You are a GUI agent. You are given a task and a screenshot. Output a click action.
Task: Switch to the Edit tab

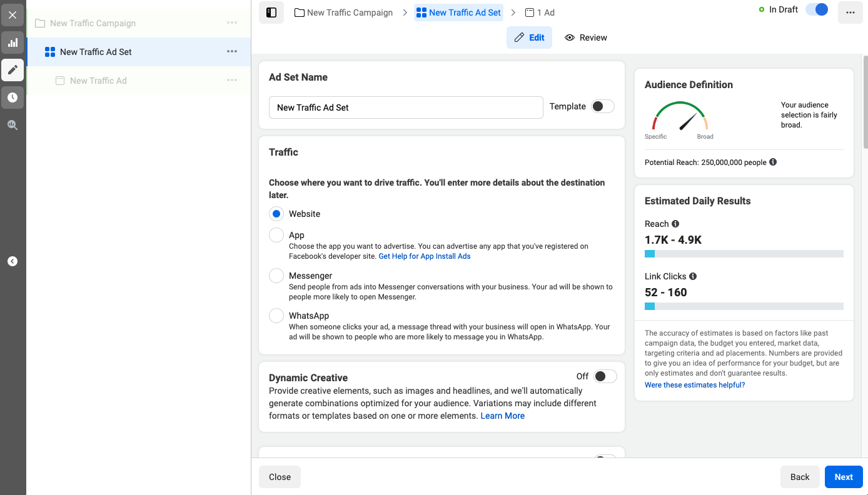(x=529, y=37)
